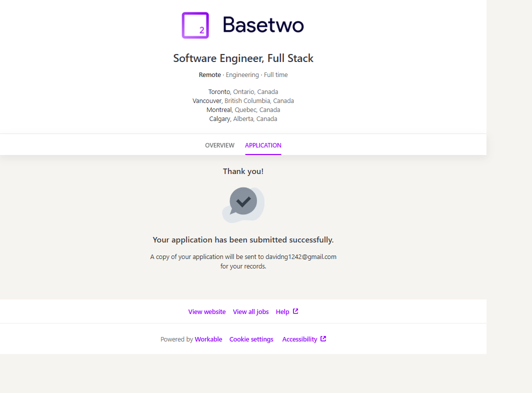
Task: Click the Calgary, Alberta, Canada location
Action: 243,119
